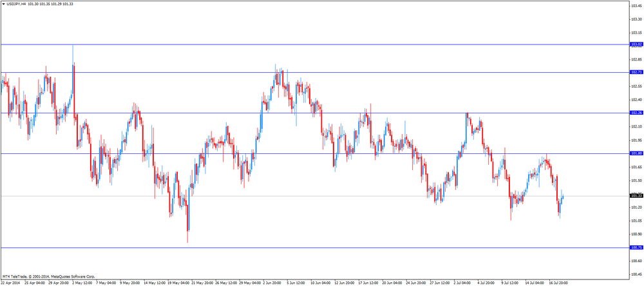Click the 24 Jun 20:00 time label

click(417, 283)
